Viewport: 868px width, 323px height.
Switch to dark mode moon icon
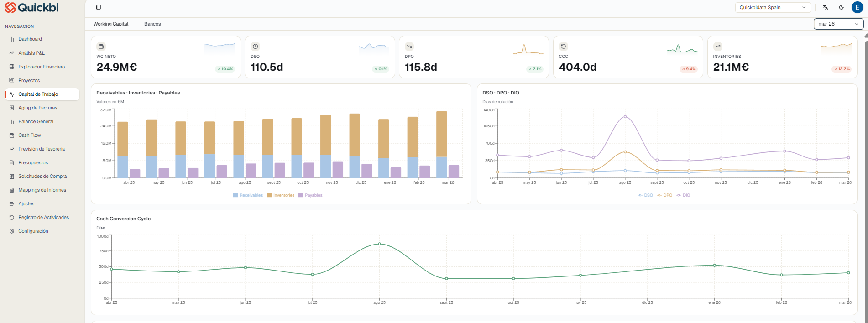pyautogui.click(x=842, y=7)
